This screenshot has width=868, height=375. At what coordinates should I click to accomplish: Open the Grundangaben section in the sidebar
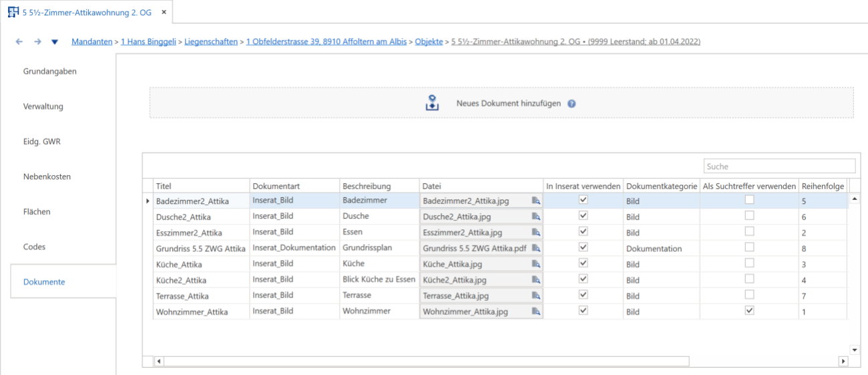[50, 71]
